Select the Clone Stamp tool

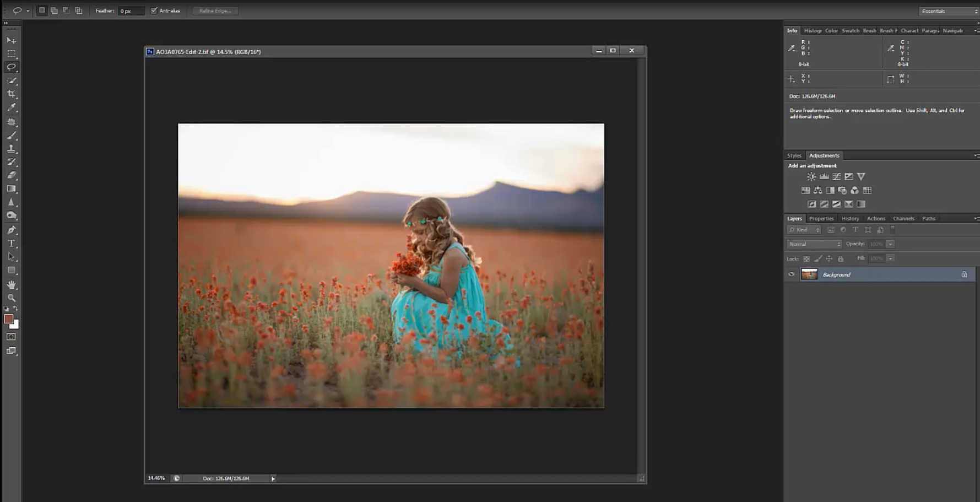[11, 149]
